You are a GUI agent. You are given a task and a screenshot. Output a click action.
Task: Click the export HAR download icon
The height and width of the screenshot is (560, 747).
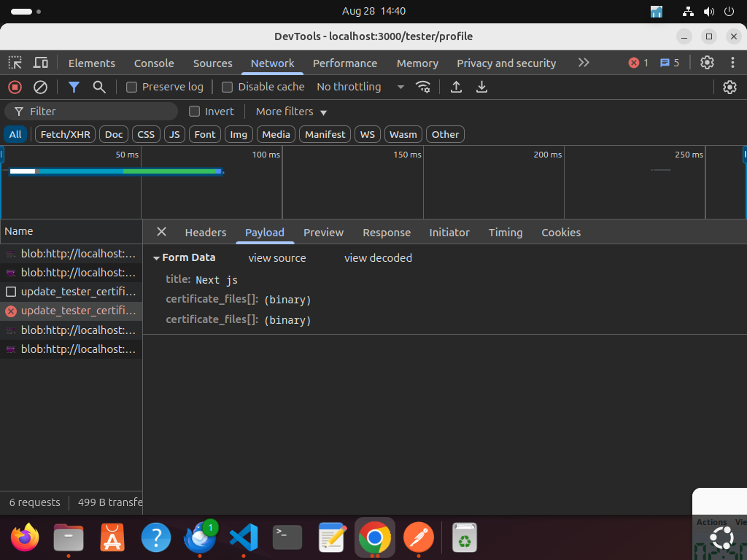tap(481, 87)
